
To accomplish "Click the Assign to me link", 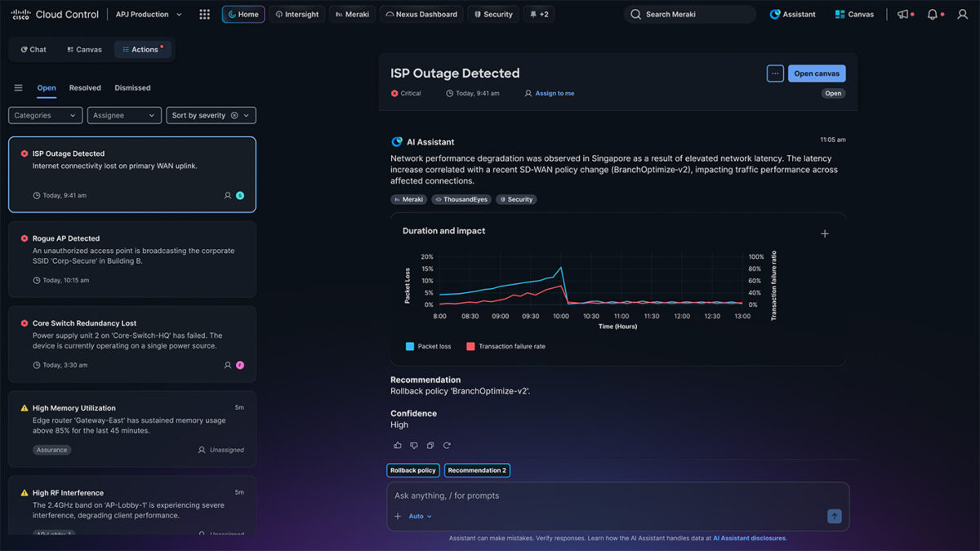I will (555, 94).
